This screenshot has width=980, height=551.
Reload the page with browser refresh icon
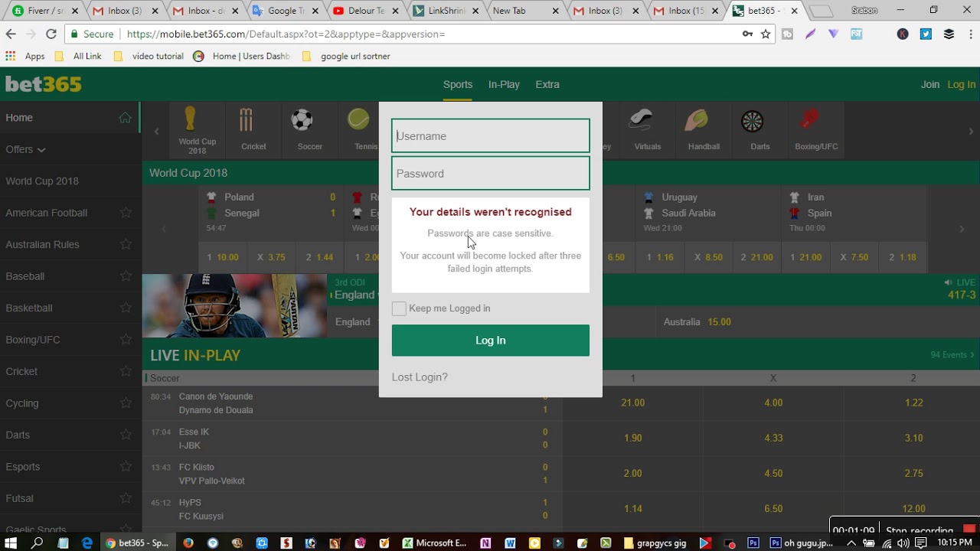point(51,34)
